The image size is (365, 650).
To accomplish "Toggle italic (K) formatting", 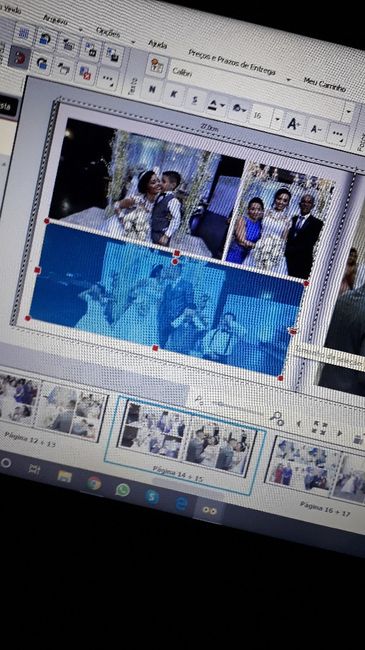I will click(x=174, y=95).
